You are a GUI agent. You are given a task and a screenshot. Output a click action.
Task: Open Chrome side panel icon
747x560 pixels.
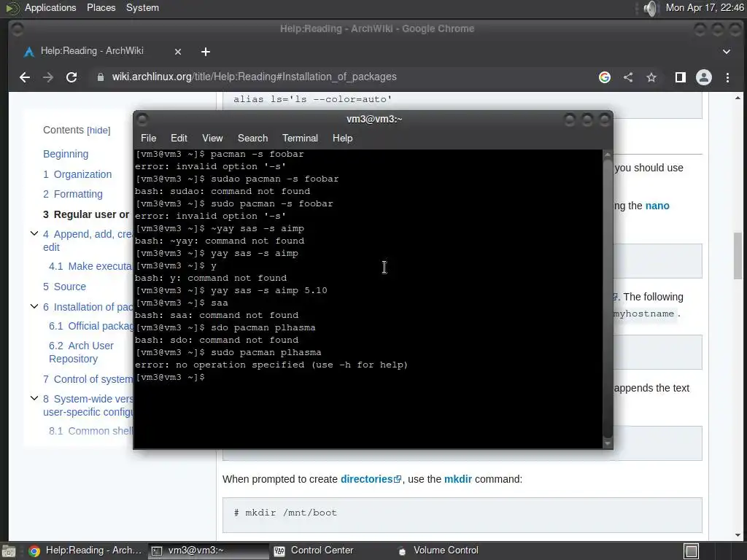[x=681, y=77]
